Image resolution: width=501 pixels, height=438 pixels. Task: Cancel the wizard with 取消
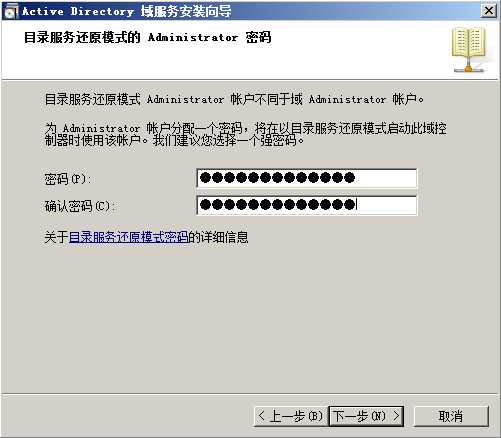click(451, 416)
